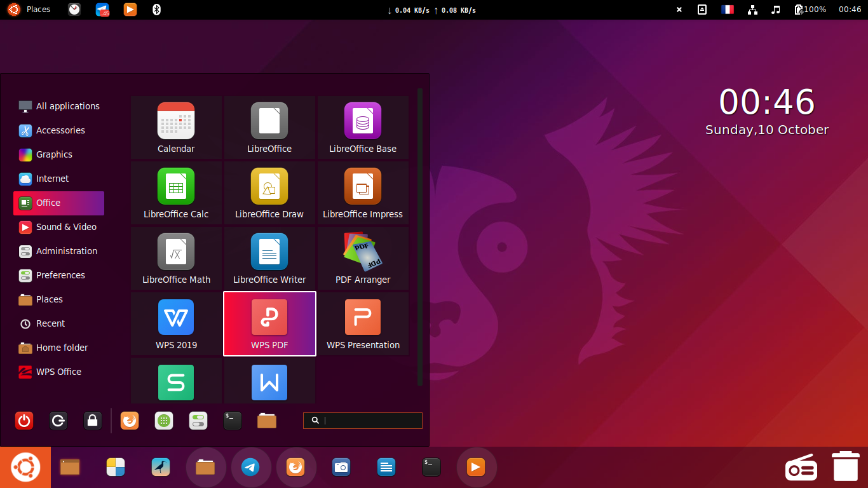Launch Firefox from the bottom taskbar
Viewport: 868px width, 488px height.
295,468
